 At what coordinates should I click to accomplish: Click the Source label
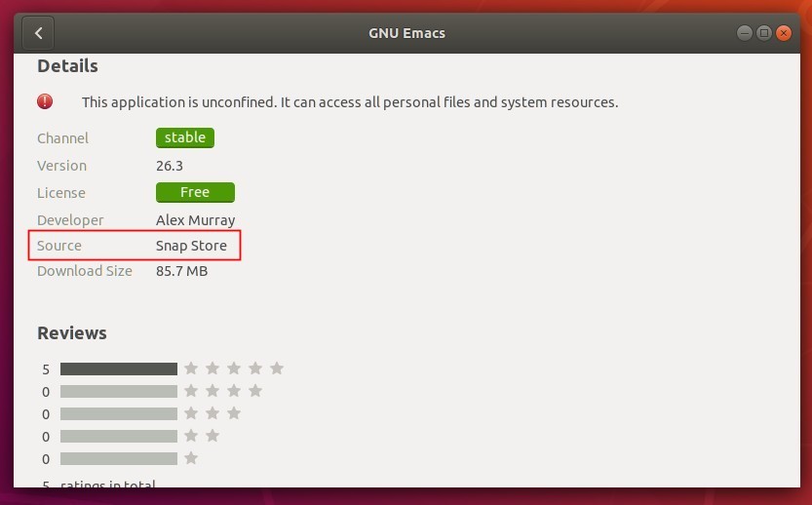tap(59, 246)
